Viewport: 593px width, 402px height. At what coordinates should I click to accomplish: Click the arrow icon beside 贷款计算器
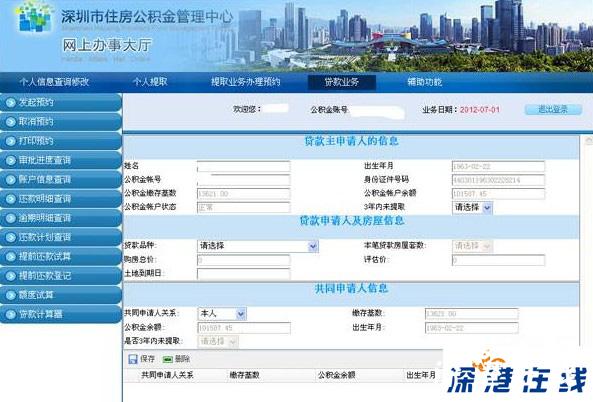[10, 314]
